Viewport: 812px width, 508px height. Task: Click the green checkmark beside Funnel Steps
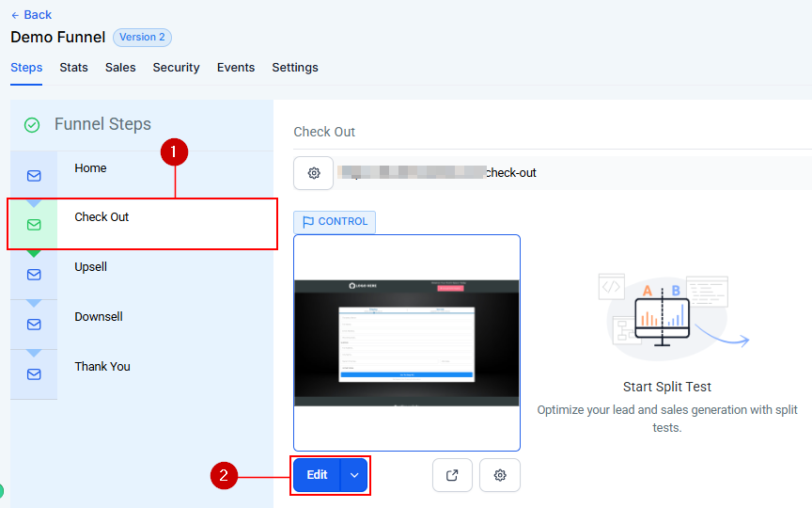[x=32, y=125]
